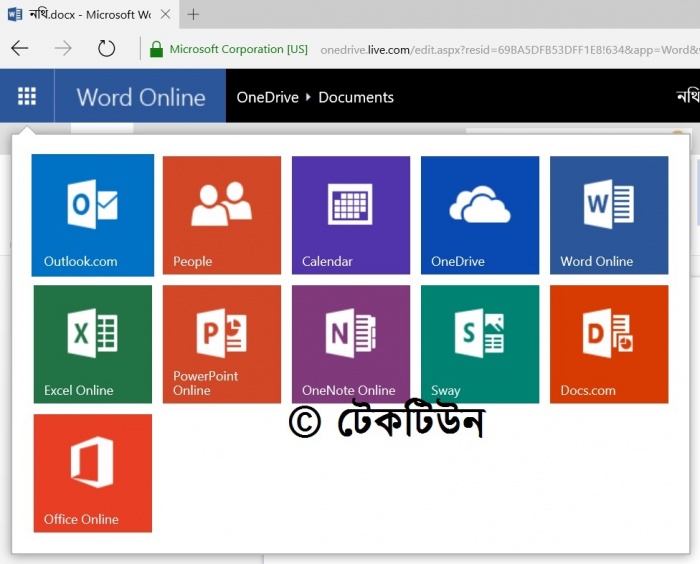Open the OneDrive breadcrumb link
The image size is (700, 564).
click(267, 97)
